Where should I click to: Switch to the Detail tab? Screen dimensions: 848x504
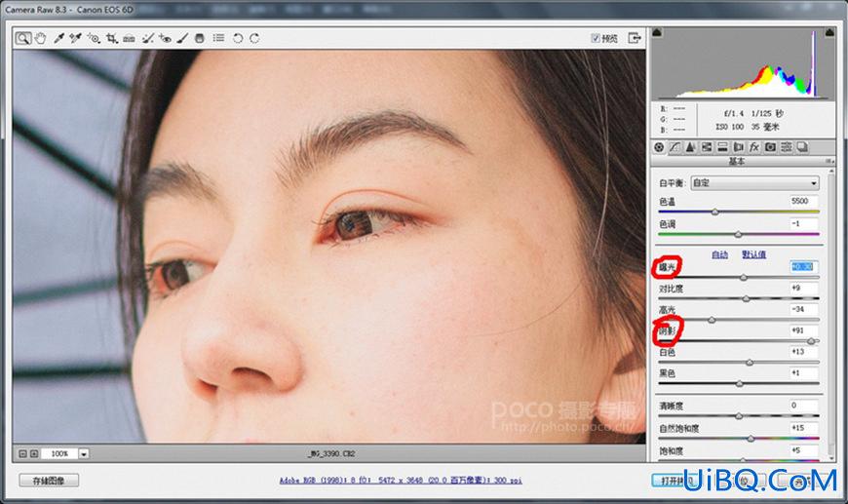click(691, 147)
